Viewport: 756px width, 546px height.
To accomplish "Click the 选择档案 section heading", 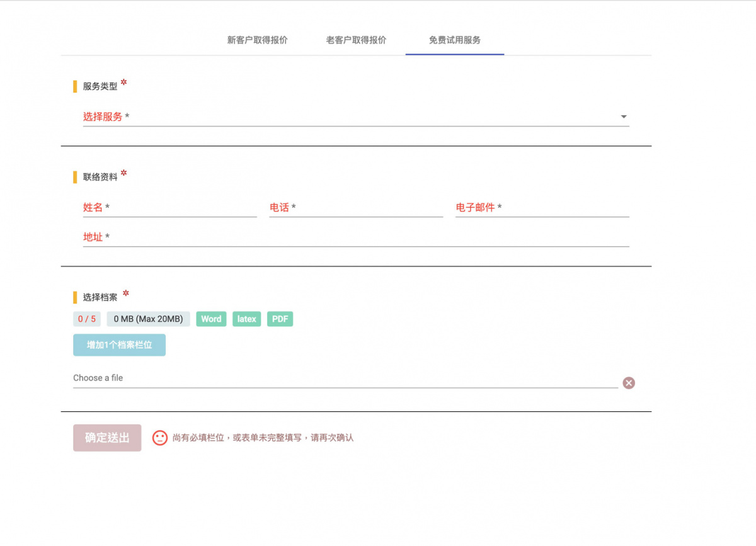I will (100, 297).
